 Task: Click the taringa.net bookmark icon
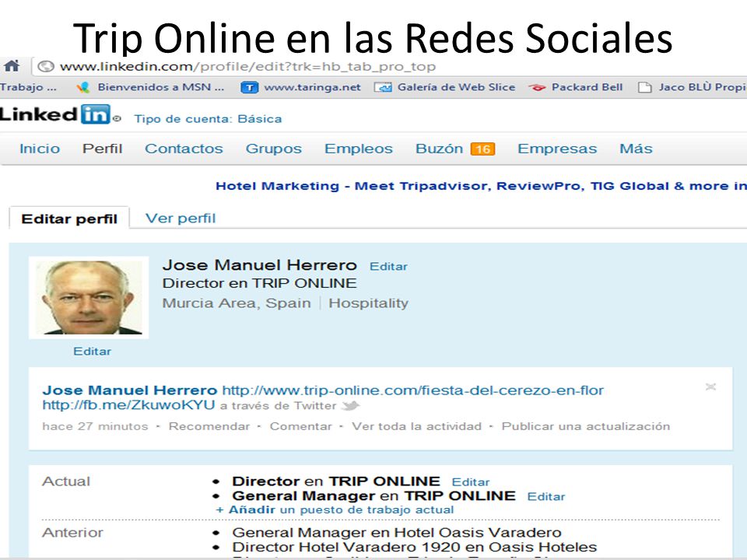coord(249,88)
